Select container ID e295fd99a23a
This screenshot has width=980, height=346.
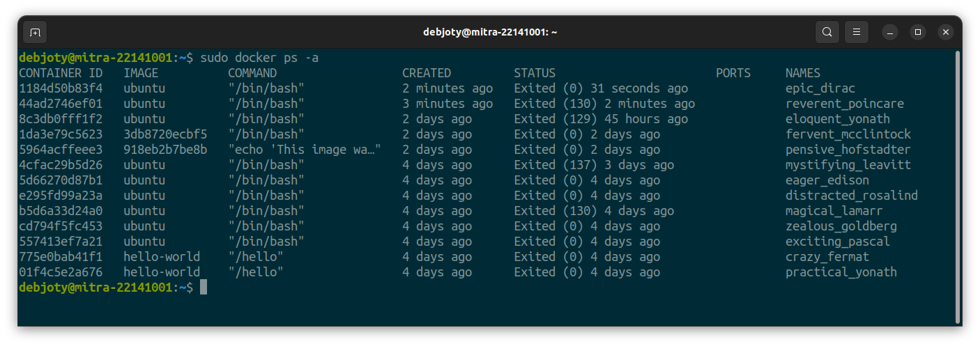61,196
